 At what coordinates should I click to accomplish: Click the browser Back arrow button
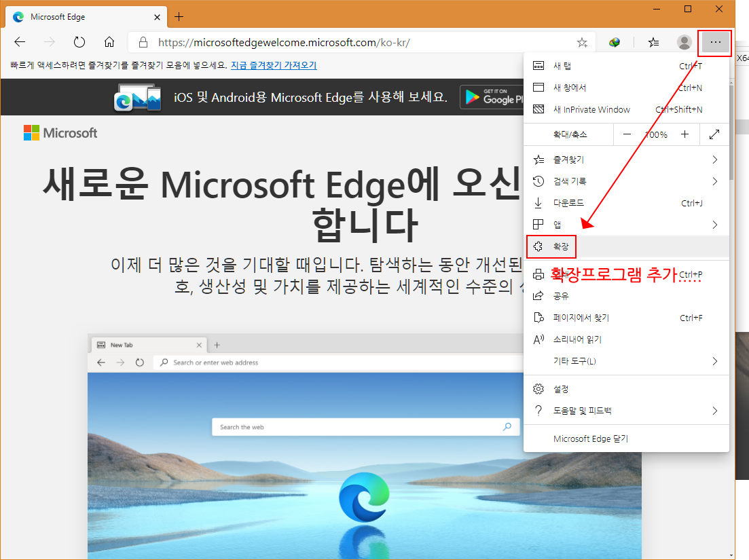point(20,43)
